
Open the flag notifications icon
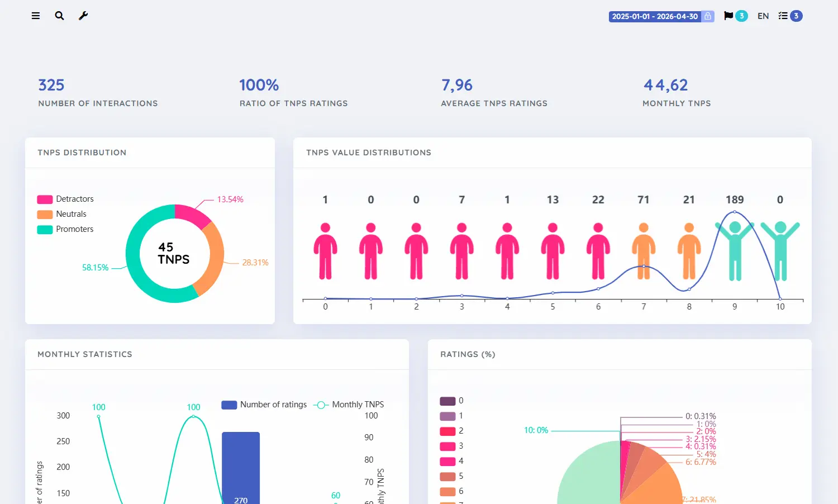coord(729,16)
